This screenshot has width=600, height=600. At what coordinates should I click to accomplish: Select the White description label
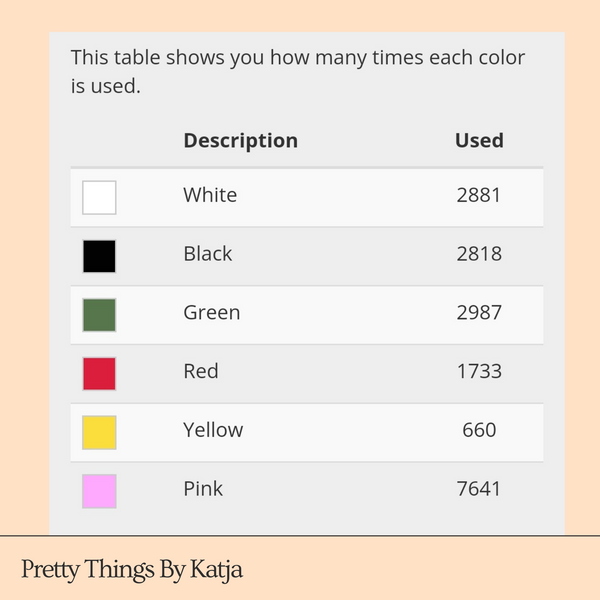click(210, 195)
